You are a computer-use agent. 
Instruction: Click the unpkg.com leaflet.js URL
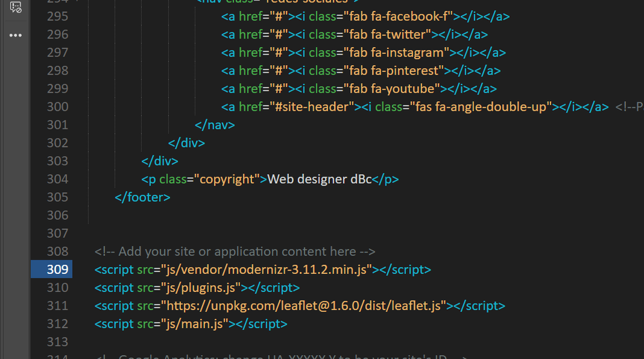[x=304, y=306]
